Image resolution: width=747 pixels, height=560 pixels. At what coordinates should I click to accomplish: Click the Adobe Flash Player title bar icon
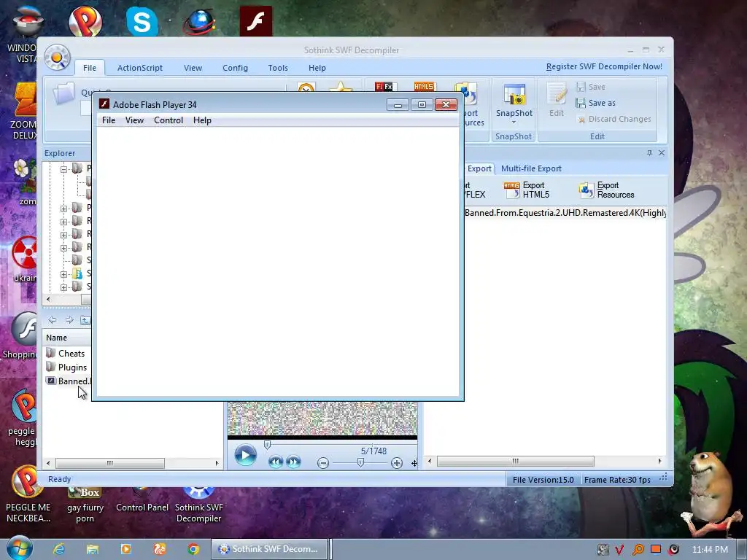(104, 104)
